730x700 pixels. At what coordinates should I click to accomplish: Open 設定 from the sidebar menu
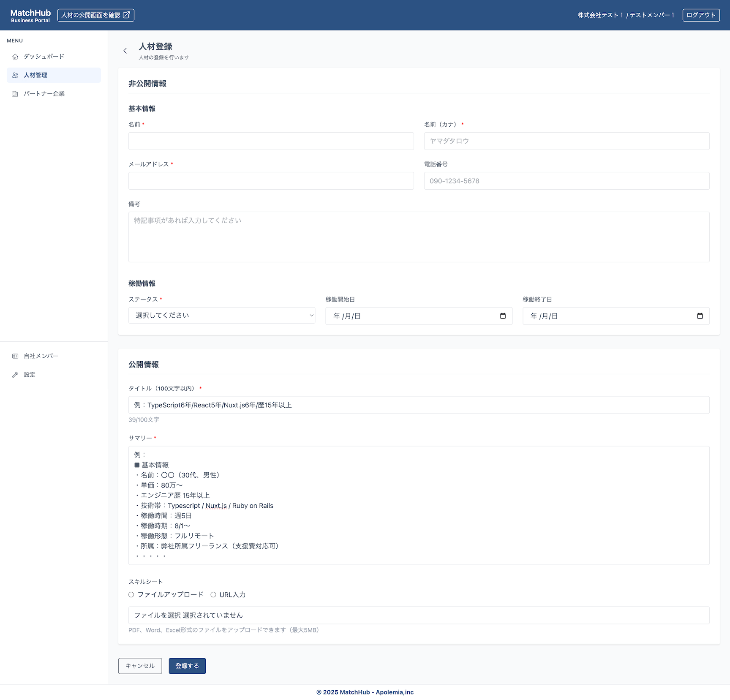tap(29, 374)
